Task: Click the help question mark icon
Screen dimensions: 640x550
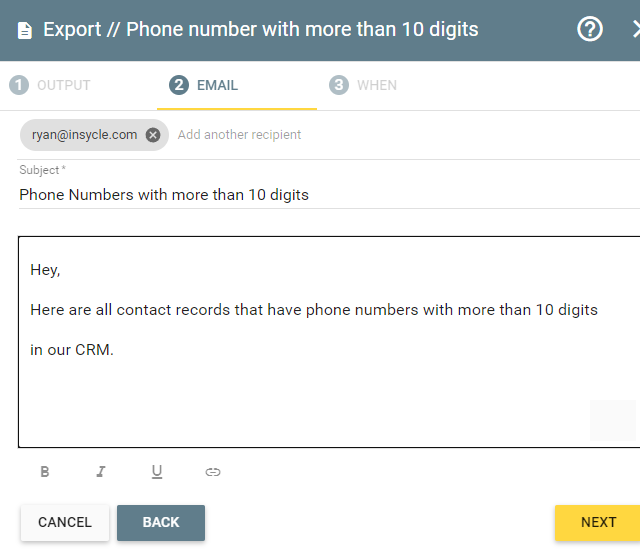Action: coord(589,29)
